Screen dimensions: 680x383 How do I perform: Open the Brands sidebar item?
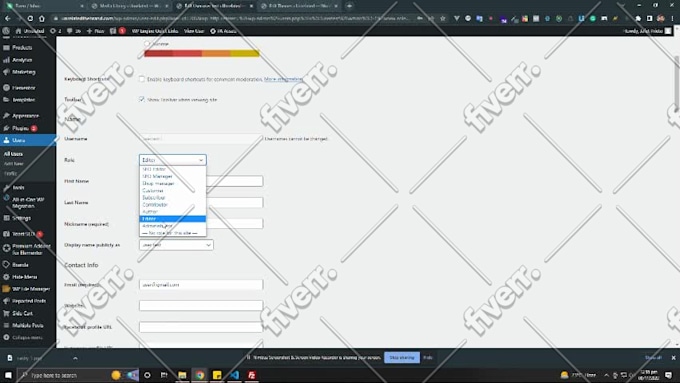(x=20, y=265)
